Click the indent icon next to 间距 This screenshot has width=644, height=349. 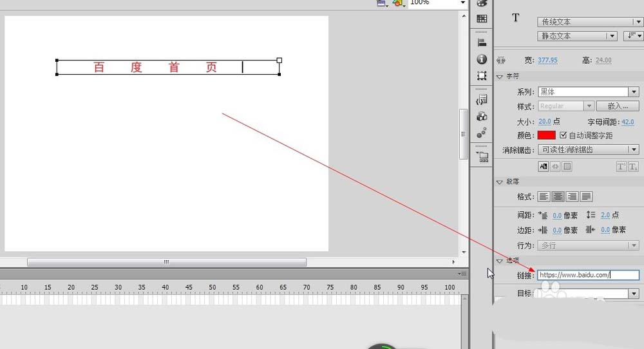[x=543, y=214]
